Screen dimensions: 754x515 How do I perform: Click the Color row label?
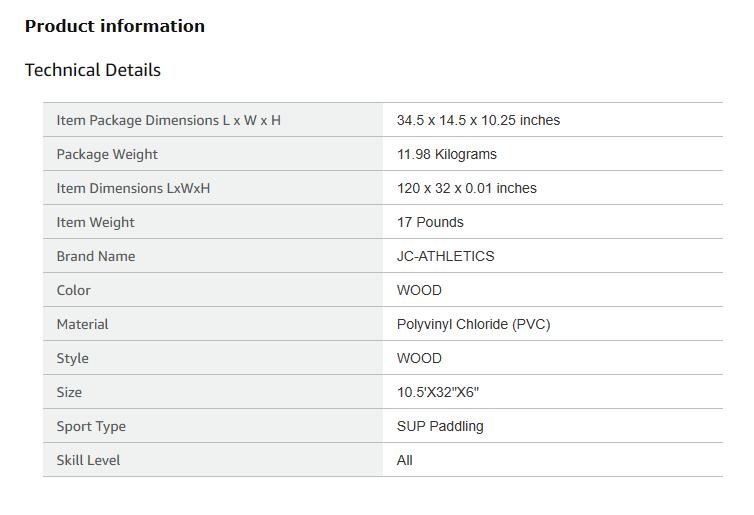tap(73, 290)
